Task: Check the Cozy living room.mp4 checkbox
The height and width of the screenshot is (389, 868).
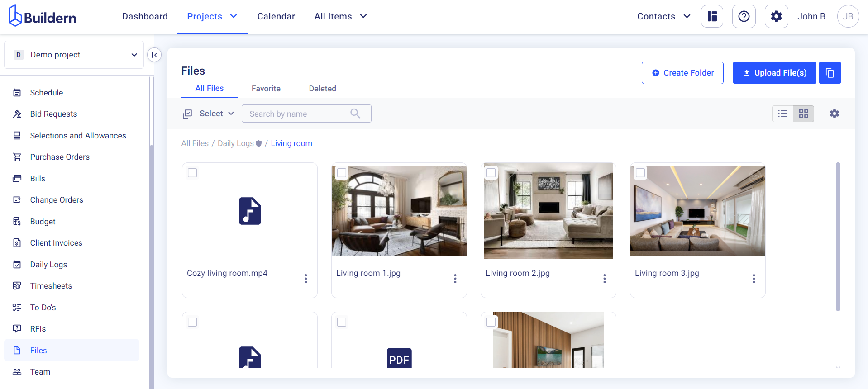Action: pos(192,173)
